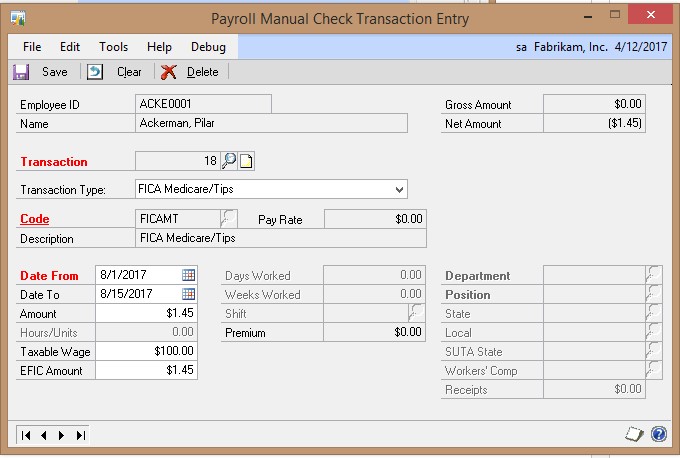Minimize the Payroll Manual Check window
This screenshot has width=680, height=458.
[x=588, y=16]
